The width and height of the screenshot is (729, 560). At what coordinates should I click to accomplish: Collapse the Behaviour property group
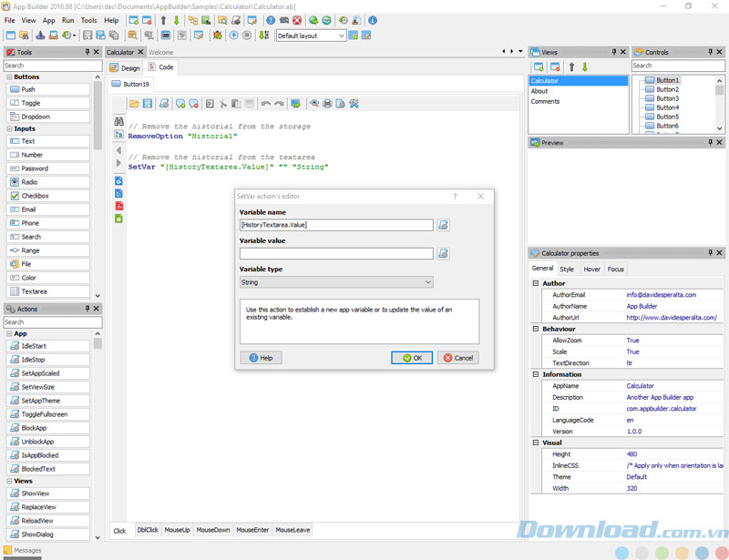(x=535, y=328)
